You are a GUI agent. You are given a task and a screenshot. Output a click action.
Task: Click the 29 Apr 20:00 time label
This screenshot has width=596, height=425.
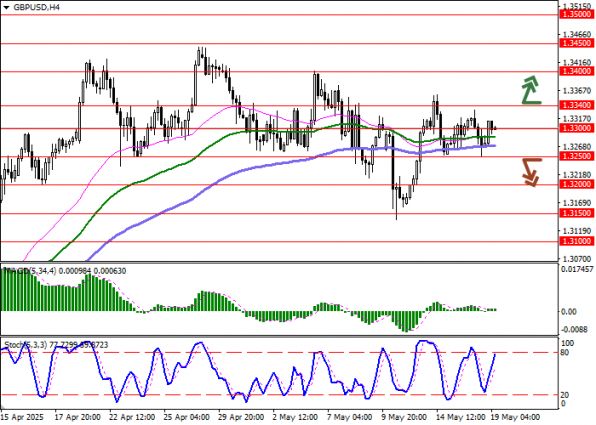242,417
